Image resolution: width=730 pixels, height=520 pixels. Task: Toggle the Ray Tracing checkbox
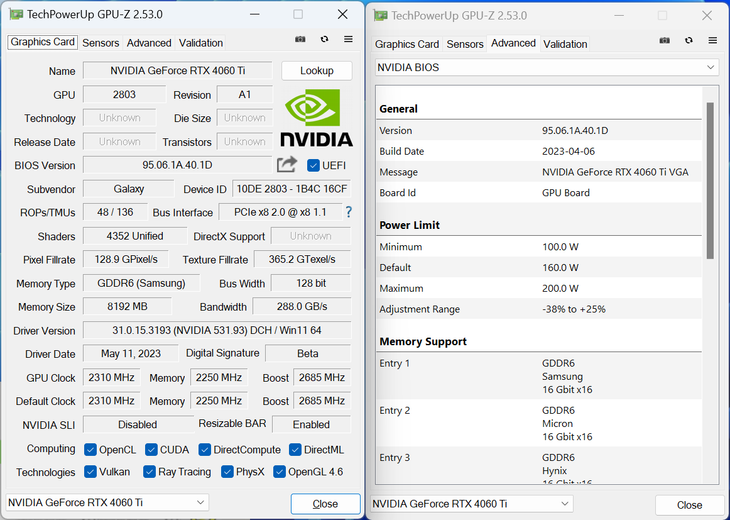click(x=149, y=472)
